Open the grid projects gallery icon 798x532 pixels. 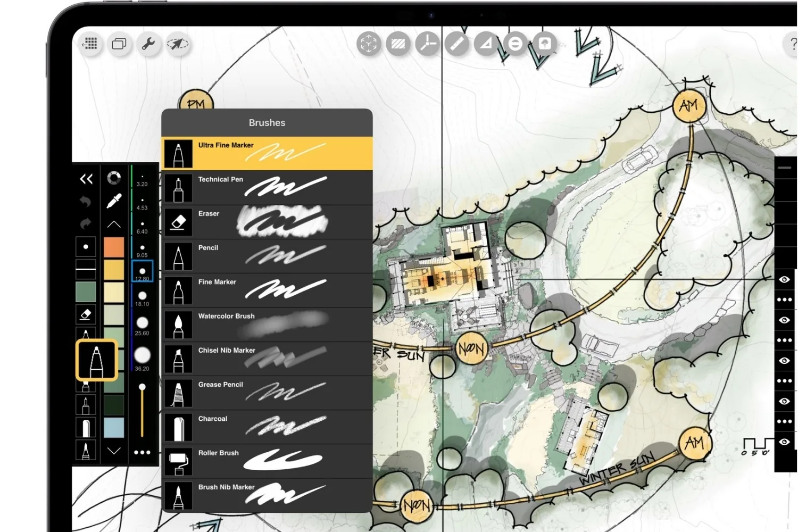click(x=90, y=44)
